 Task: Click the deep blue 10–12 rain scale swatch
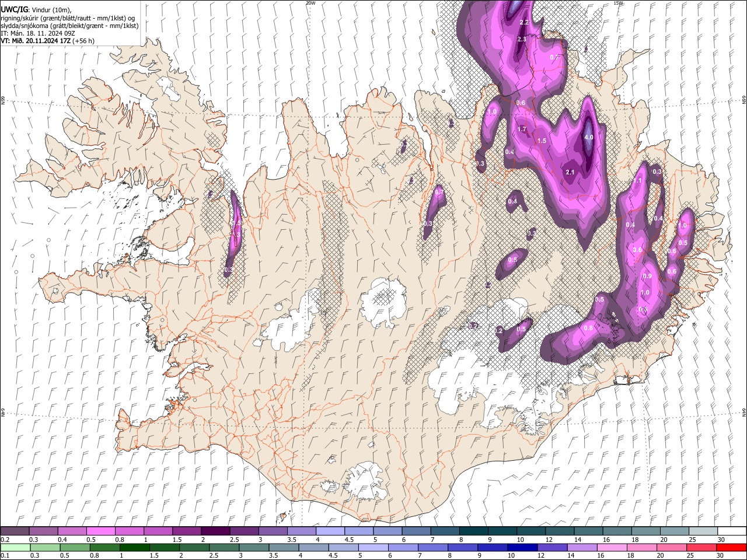point(522,547)
